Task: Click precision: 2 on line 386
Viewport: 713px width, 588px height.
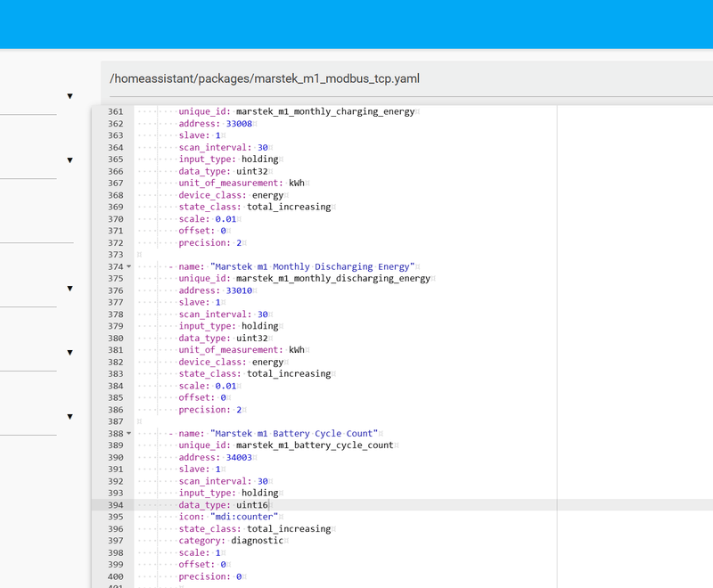Action: point(210,410)
